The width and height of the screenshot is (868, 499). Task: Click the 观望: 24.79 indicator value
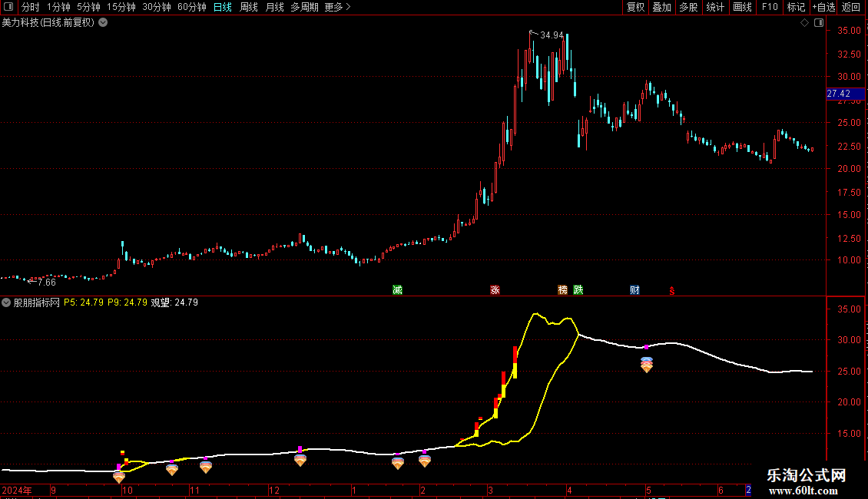[x=174, y=302]
